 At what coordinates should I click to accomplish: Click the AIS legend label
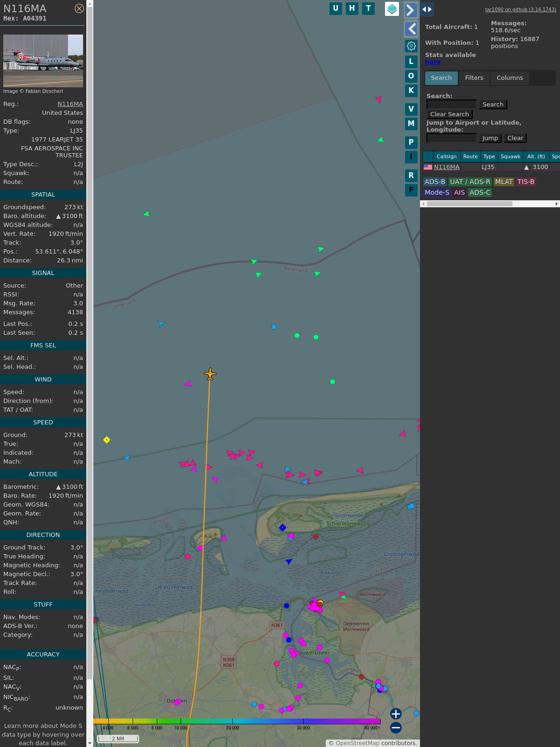coord(460,193)
